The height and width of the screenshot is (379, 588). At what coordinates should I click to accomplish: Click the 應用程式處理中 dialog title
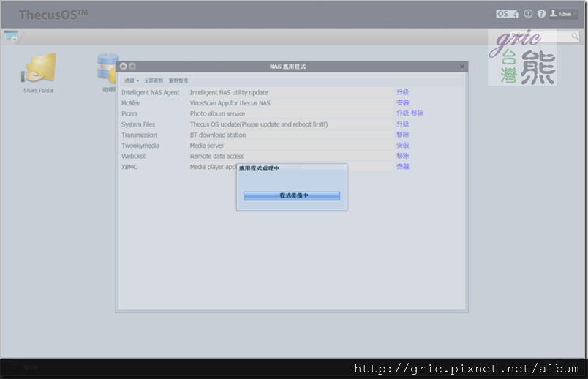point(259,168)
